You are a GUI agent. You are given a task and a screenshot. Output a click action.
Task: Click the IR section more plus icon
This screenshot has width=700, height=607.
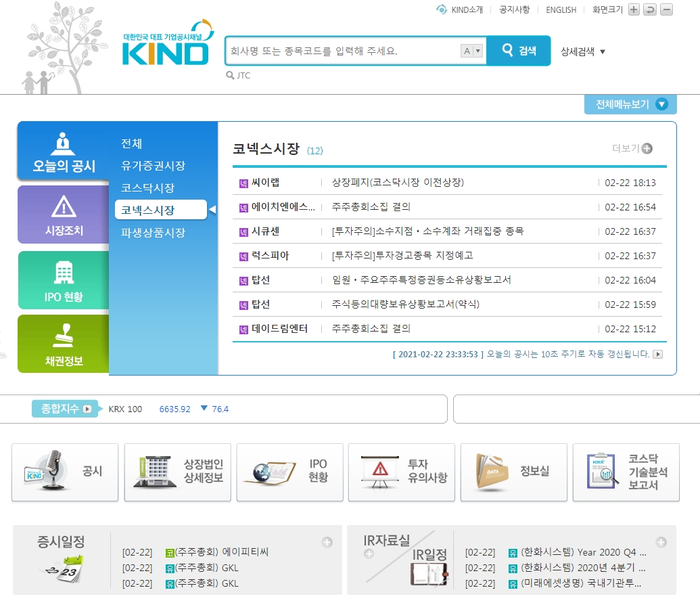pos(661,542)
